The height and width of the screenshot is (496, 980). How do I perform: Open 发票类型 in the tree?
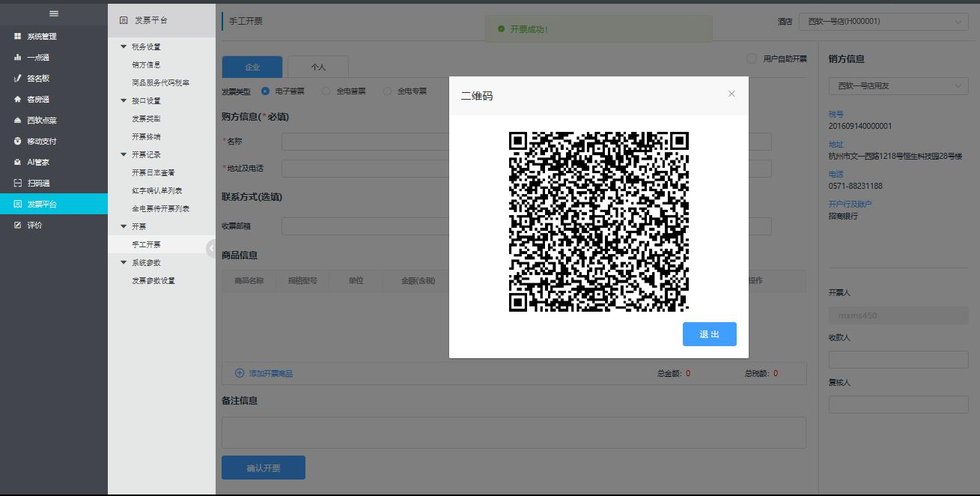pyautogui.click(x=146, y=118)
